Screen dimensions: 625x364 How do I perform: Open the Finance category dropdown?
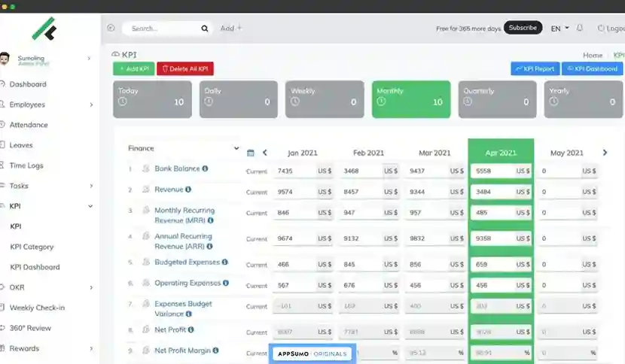183,148
